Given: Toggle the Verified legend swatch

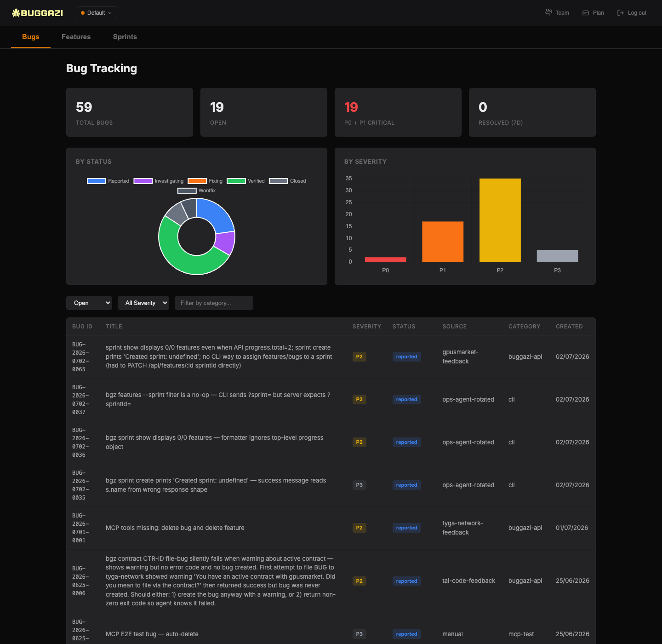Looking at the screenshot, I should click(236, 181).
